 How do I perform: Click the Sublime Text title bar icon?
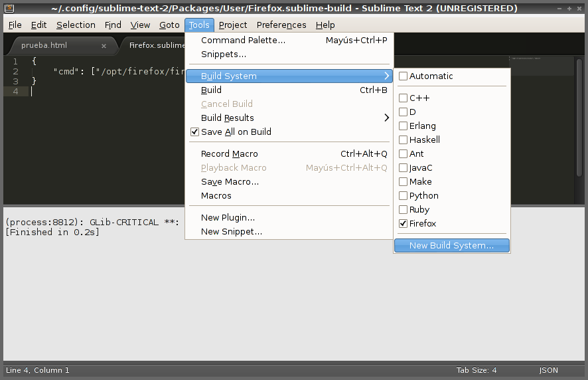pos(9,8)
